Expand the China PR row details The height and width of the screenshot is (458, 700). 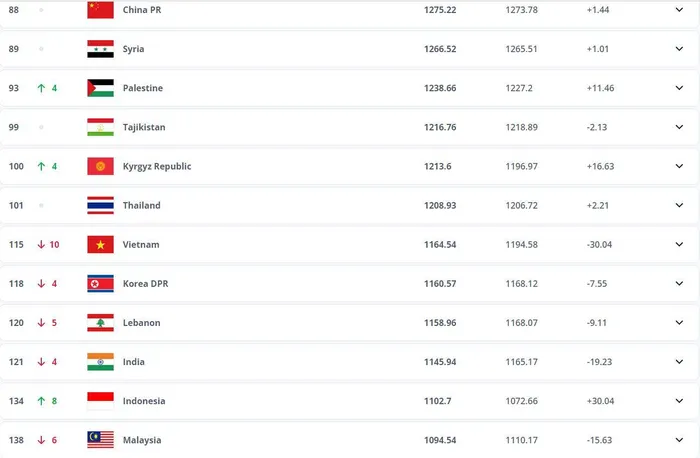point(680,10)
